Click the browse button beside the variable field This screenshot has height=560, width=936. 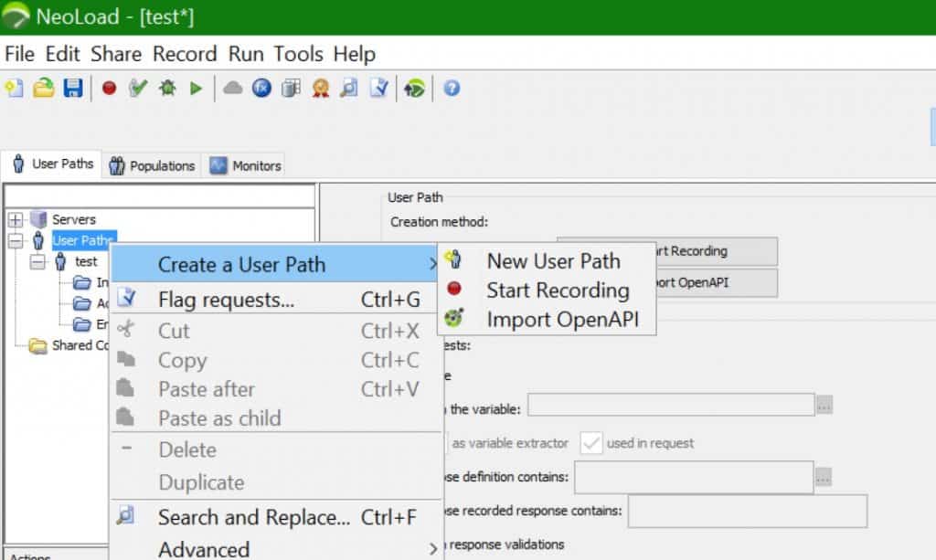click(824, 405)
